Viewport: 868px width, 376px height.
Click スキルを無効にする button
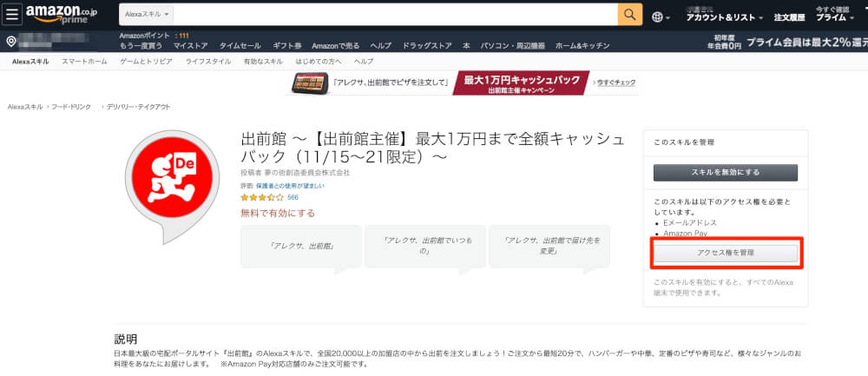(725, 173)
